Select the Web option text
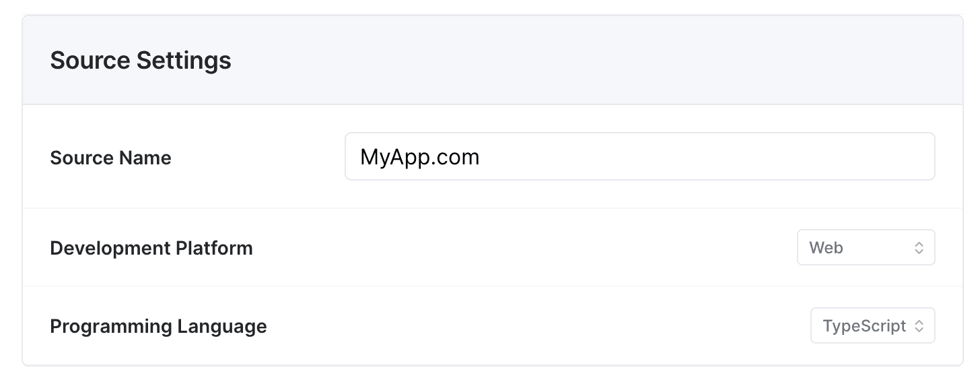This screenshot has height=384, width=980. coord(826,248)
